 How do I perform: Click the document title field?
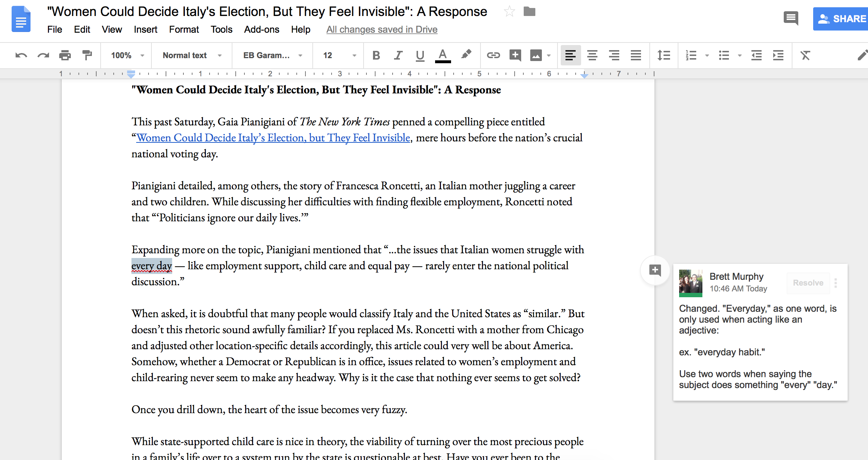pos(267,12)
